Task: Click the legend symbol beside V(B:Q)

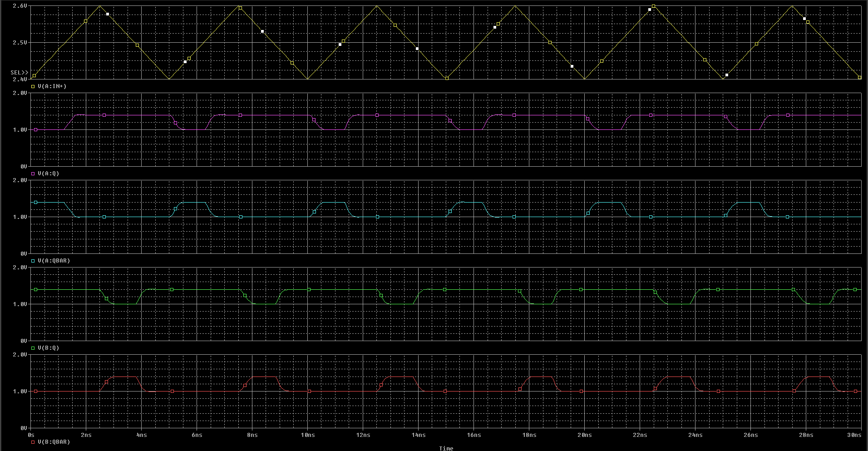Action: (x=33, y=348)
